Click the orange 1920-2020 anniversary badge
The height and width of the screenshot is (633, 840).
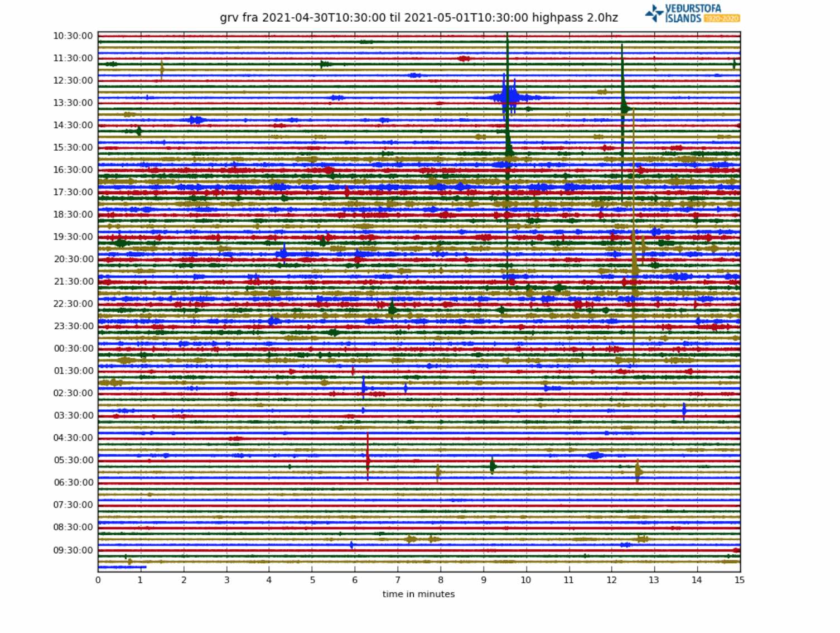tap(722, 18)
